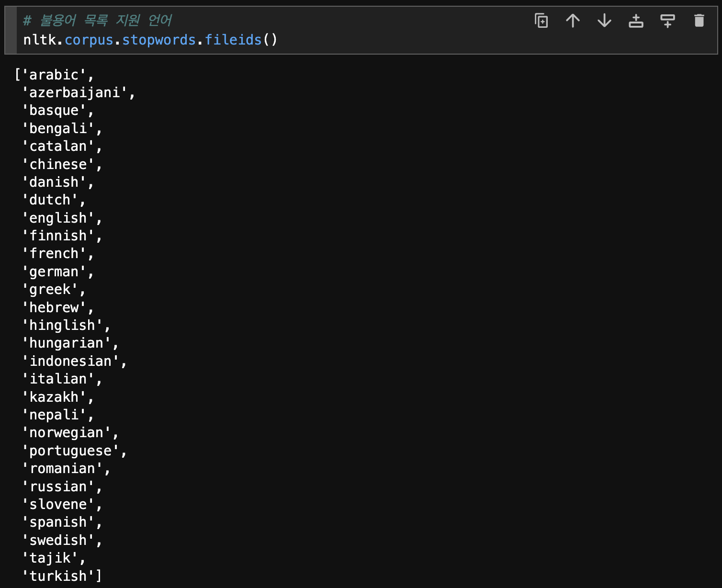Click the 'french' entry
The height and width of the screenshot is (588, 722).
pos(54,253)
